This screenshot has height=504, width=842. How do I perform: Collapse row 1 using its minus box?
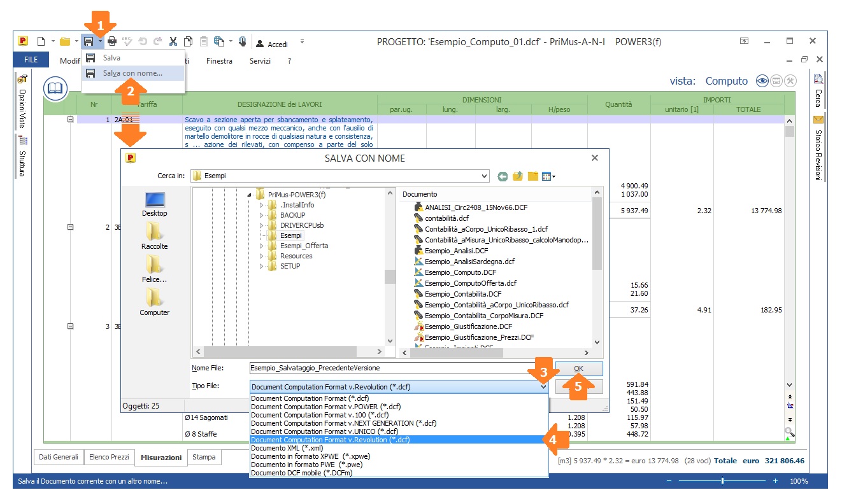click(71, 119)
